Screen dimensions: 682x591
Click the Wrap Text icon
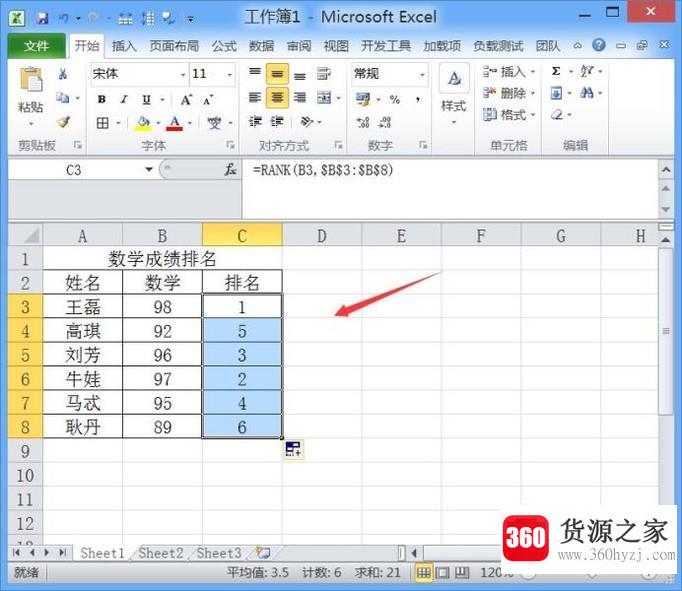click(324, 74)
